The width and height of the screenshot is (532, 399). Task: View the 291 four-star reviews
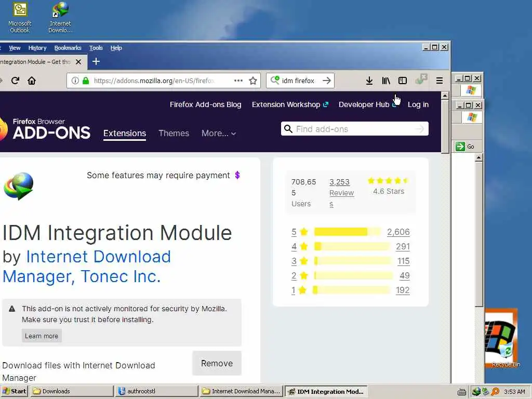coord(403,247)
